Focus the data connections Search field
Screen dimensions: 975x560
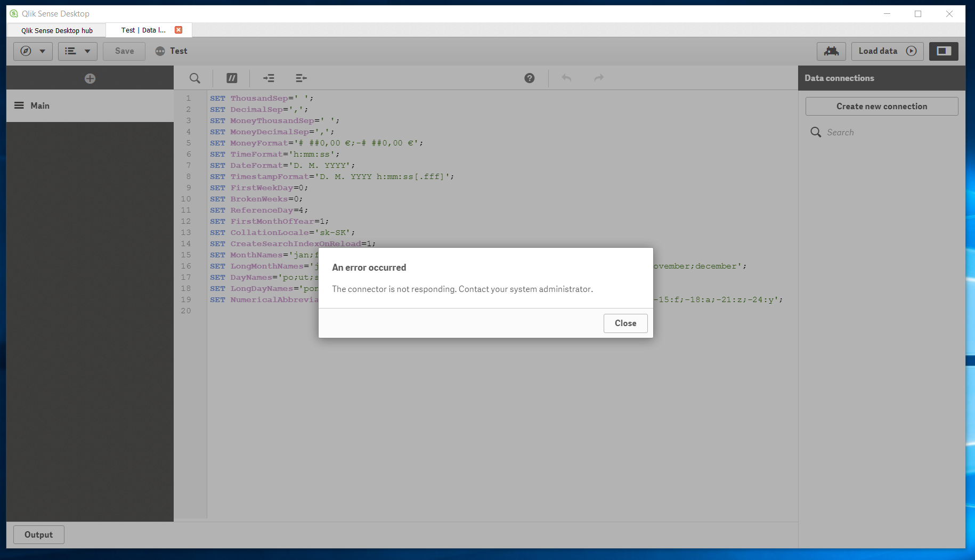click(x=882, y=132)
